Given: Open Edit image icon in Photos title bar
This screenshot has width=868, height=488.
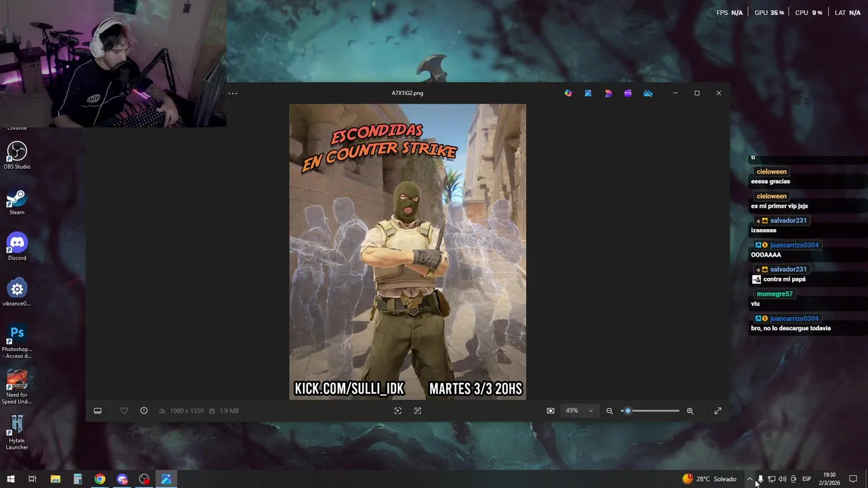Looking at the screenshot, I should [588, 94].
